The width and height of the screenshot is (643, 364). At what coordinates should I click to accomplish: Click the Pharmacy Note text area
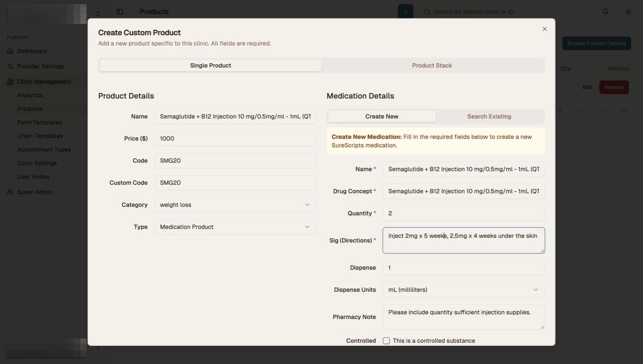[x=463, y=317]
